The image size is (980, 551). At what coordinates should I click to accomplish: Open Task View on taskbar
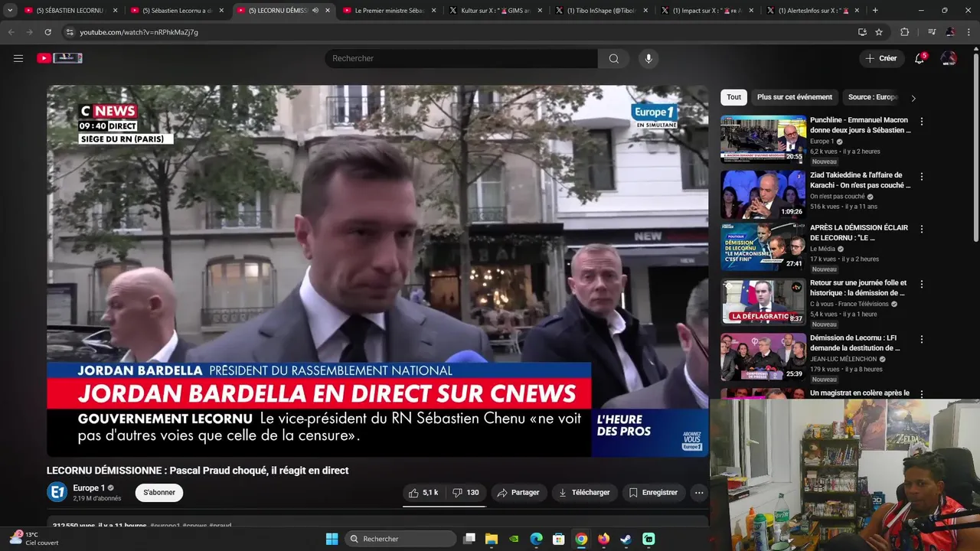pyautogui.click(x=469, y=539)
